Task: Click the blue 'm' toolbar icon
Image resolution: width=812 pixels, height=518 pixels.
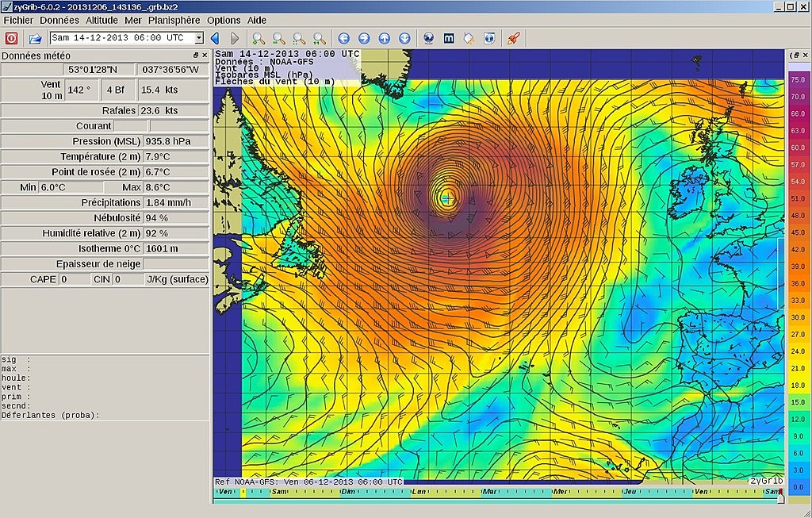Action: coord(449,38)
